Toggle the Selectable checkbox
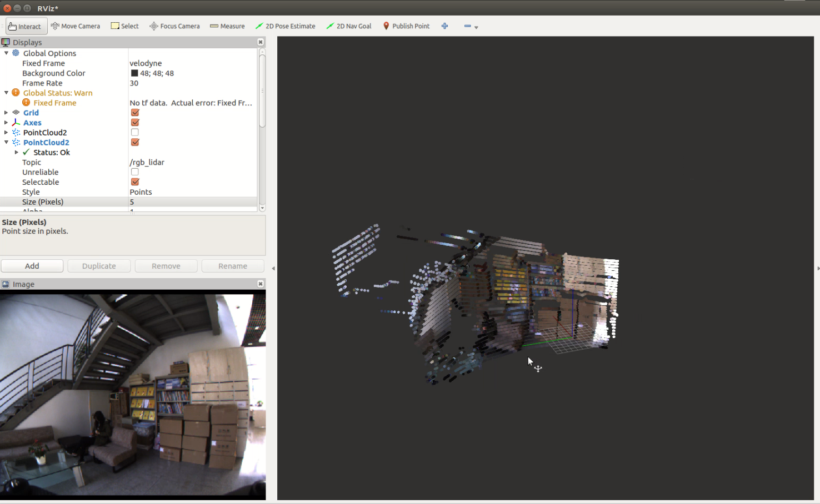 point(135,182)
